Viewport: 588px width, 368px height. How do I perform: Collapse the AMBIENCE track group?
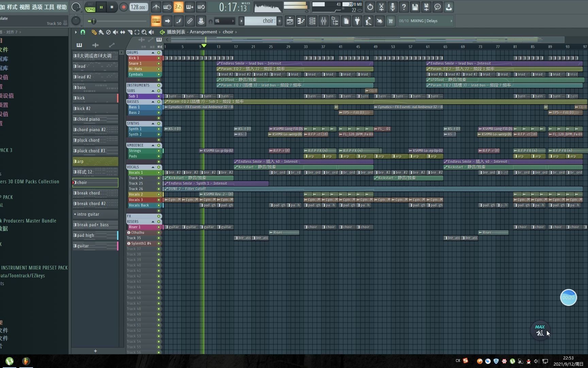coord(153,145)
